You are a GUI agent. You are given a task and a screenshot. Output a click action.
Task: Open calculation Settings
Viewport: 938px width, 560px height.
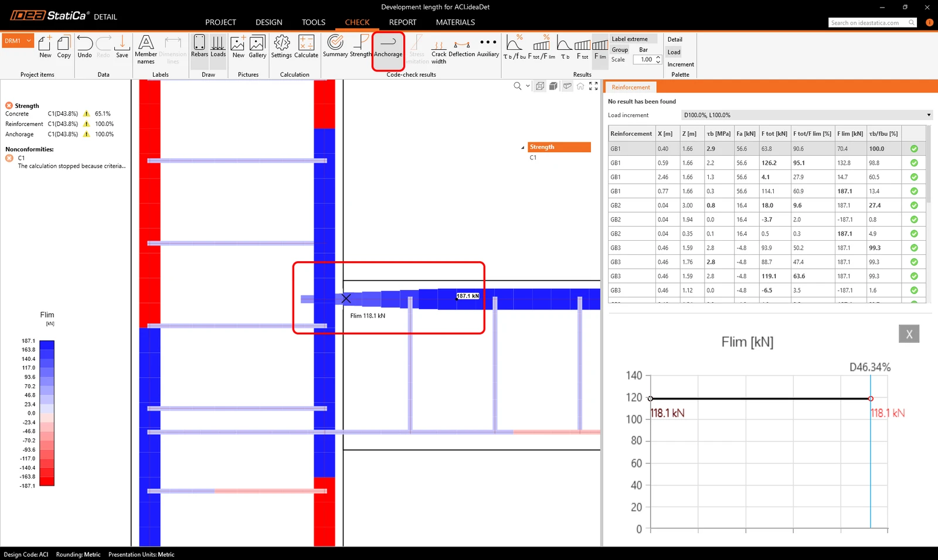[281, 47]
